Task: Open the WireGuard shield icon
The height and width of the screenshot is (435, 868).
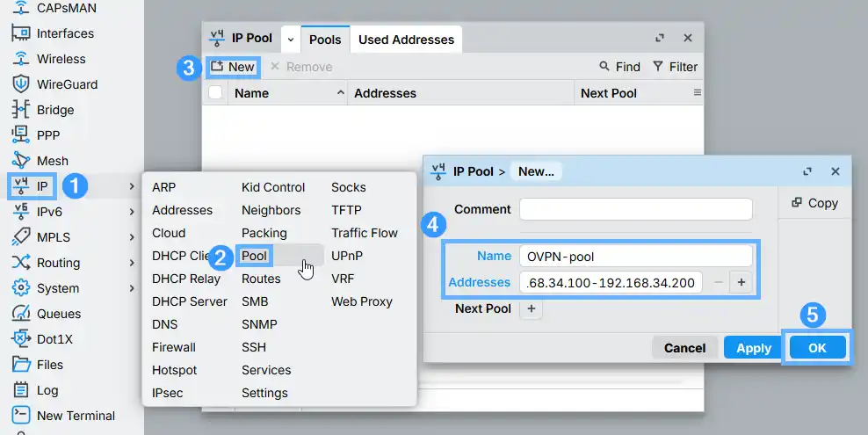Action: pyautogui.click(x=20, y=84)
